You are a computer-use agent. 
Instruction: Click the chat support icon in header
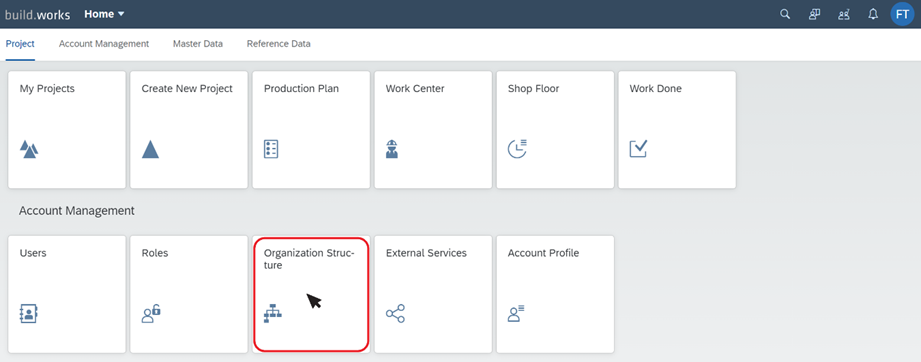(x=814, y=14)
